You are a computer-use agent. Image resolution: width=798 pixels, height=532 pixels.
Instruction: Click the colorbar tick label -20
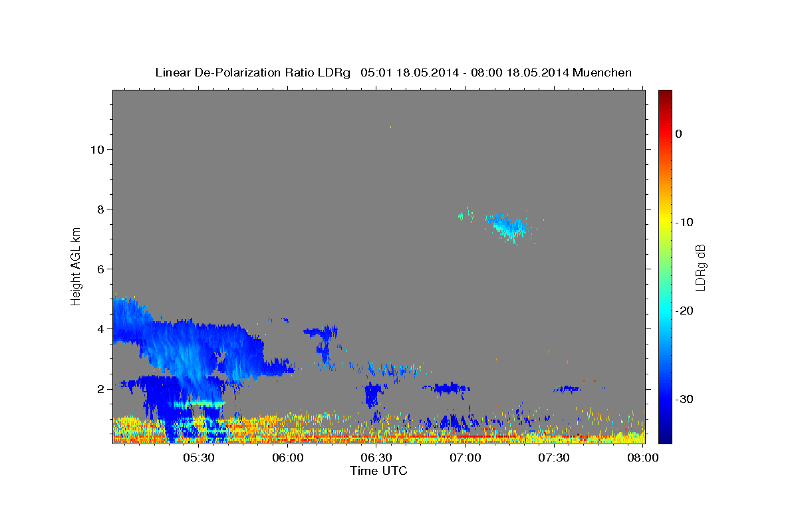click(x=686, y=311)
